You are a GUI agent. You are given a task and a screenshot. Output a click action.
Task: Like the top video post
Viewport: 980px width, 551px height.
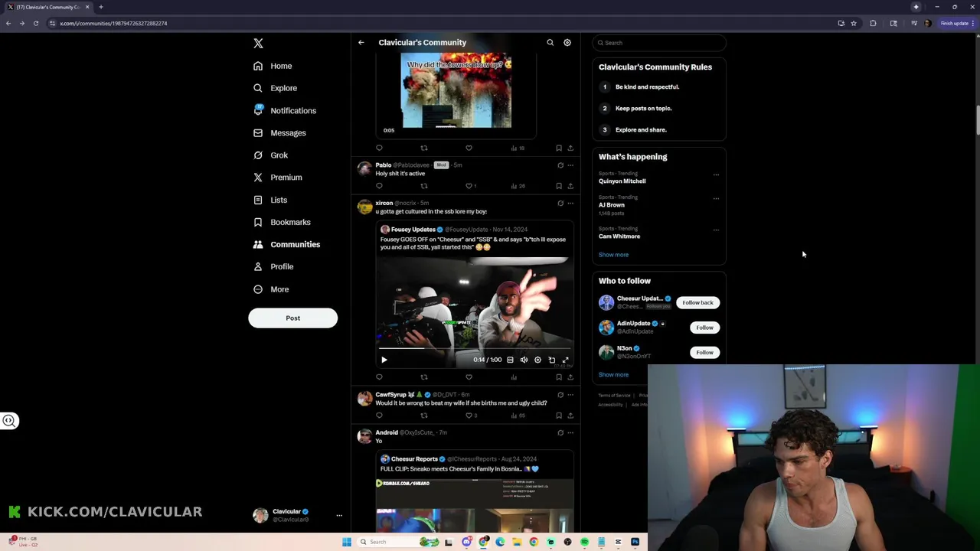click(469, 148)
